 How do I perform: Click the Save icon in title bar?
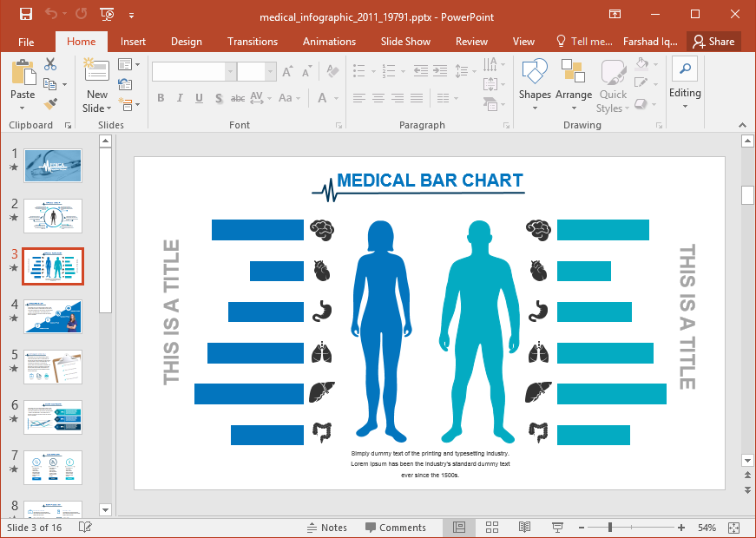(25, 15)
